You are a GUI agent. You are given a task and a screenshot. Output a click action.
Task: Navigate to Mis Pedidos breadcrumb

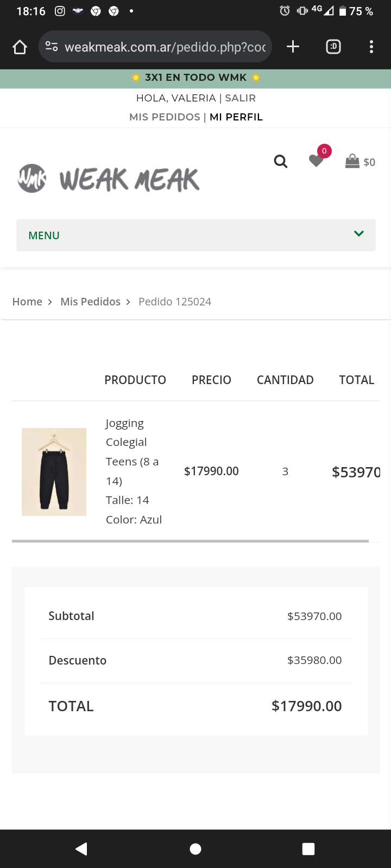pos(90,302)
